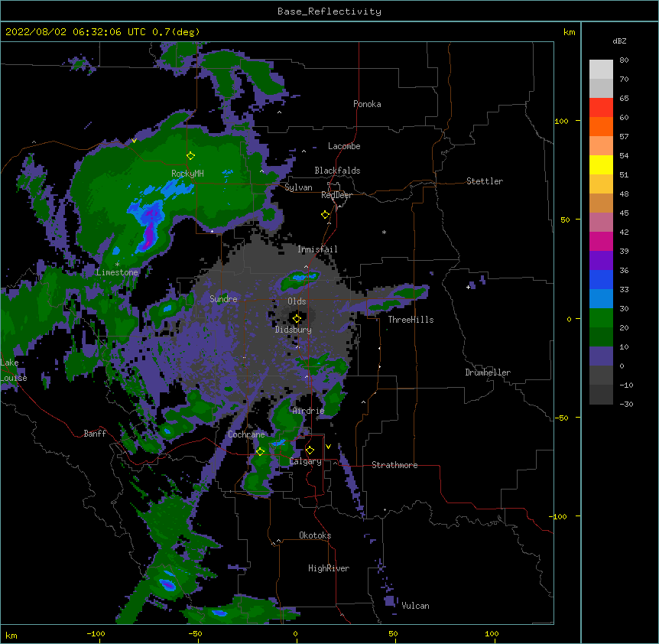Click the asterisk marker above Limestone label
The height and width of the screenshot is (644, 659).
pos(117,265)
